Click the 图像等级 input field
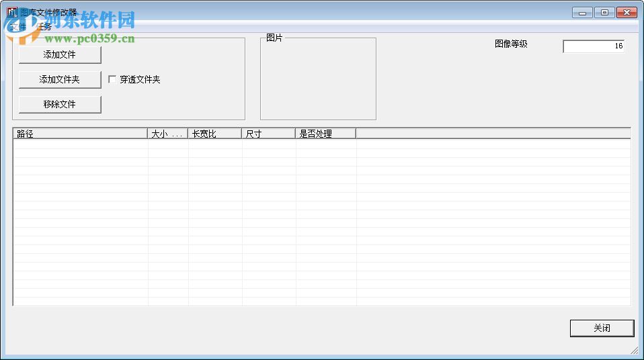The height and width of the screenshot is (360, 644). click(x=594, y=46)
